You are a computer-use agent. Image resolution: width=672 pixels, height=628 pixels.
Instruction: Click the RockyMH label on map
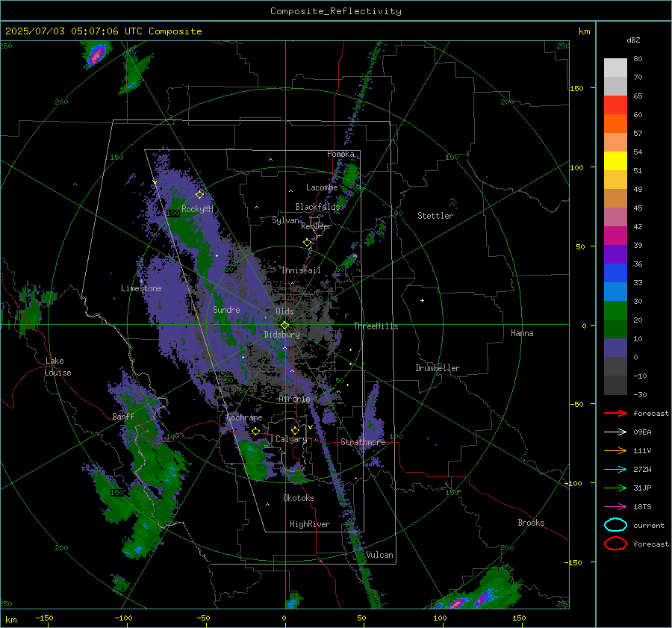click(197, 209)
